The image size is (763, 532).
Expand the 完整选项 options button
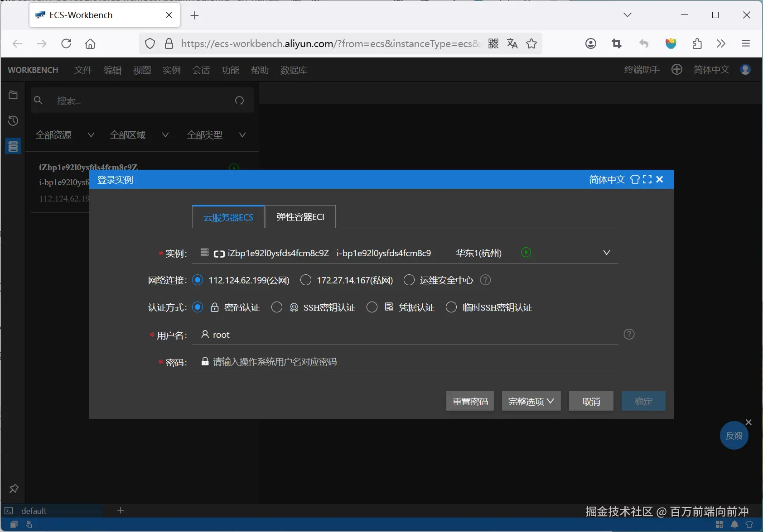pos(531,401)
